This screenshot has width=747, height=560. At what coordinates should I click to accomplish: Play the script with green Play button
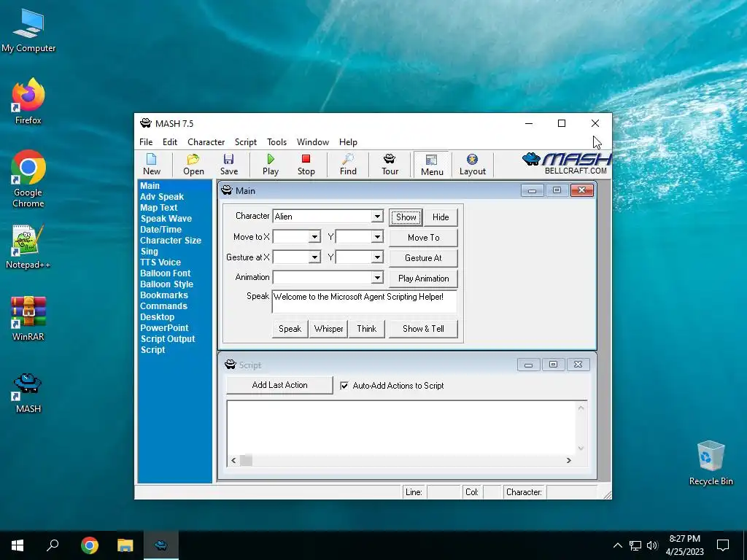click(271, 164)
